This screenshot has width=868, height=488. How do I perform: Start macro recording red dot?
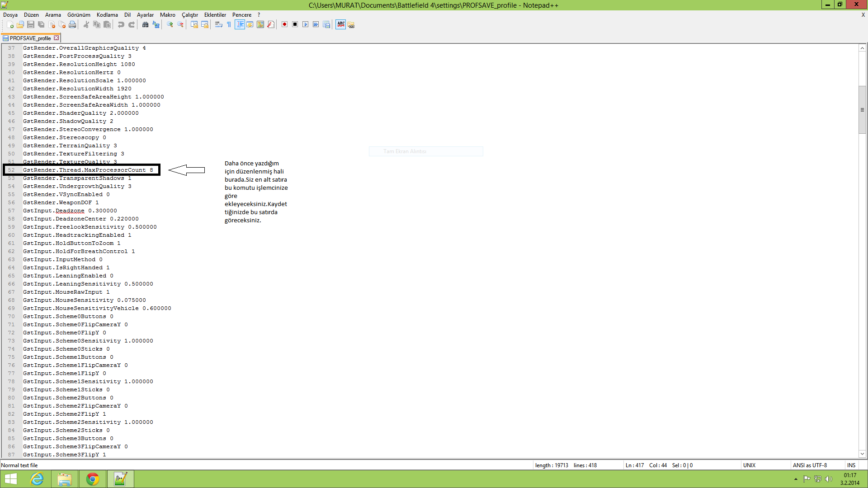(284, 24)
